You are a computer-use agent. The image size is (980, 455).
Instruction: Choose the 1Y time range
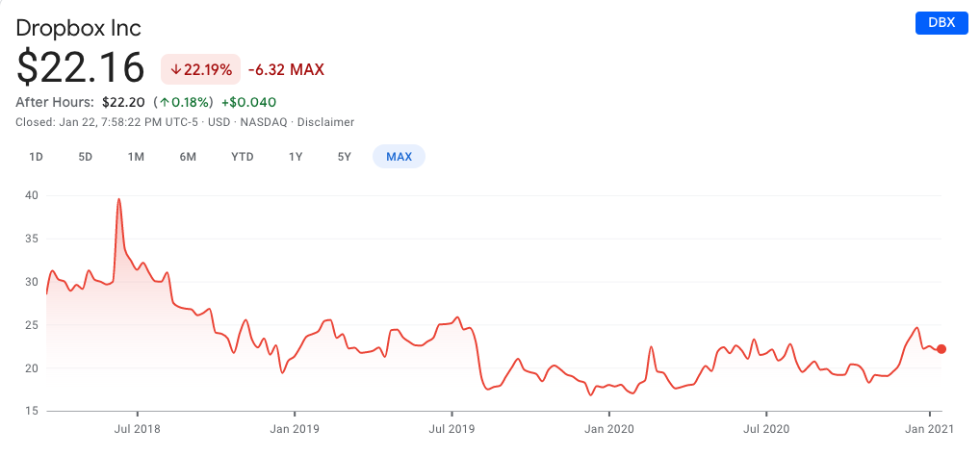point(296,157)
